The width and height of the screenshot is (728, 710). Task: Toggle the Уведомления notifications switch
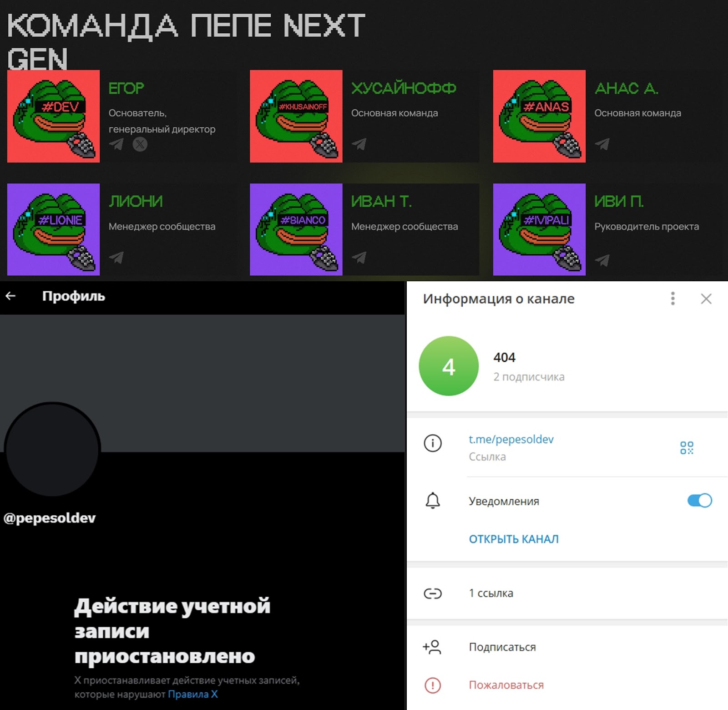tap(699, 501)
